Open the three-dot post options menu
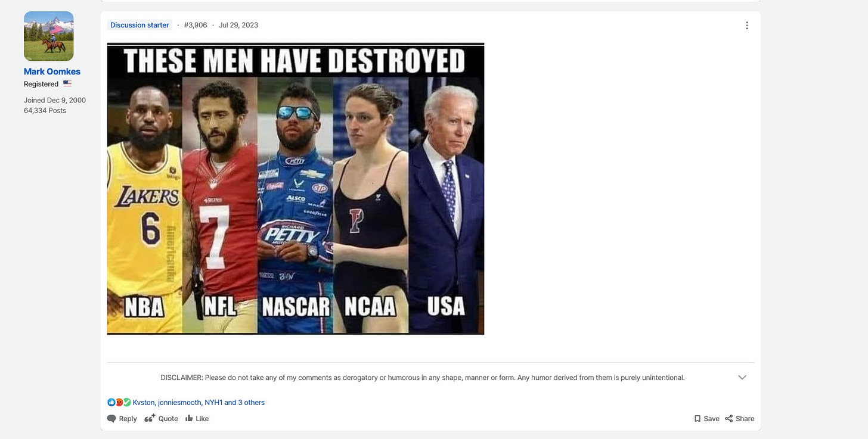The height and width of the screenshot is (439, 868). [x=747, y=25]
